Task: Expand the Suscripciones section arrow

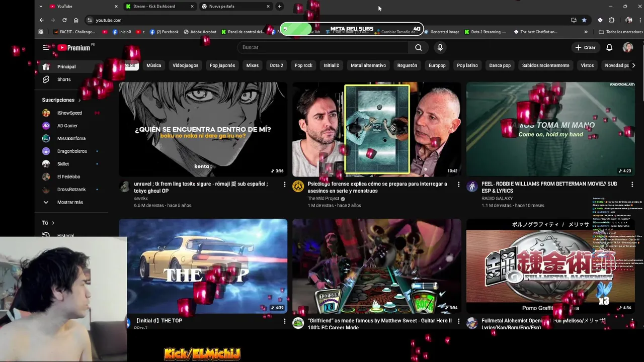Action: click(x=79, y=100)
